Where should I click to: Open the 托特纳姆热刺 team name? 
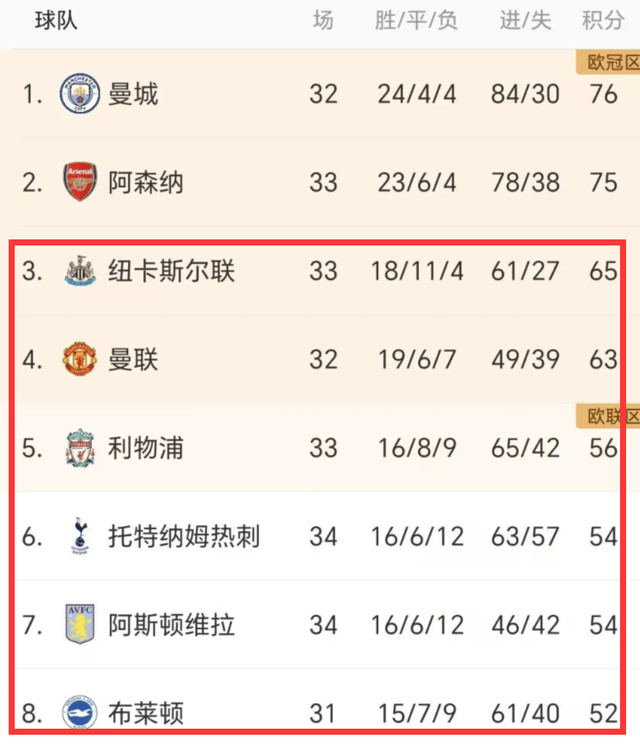[184, 536]
